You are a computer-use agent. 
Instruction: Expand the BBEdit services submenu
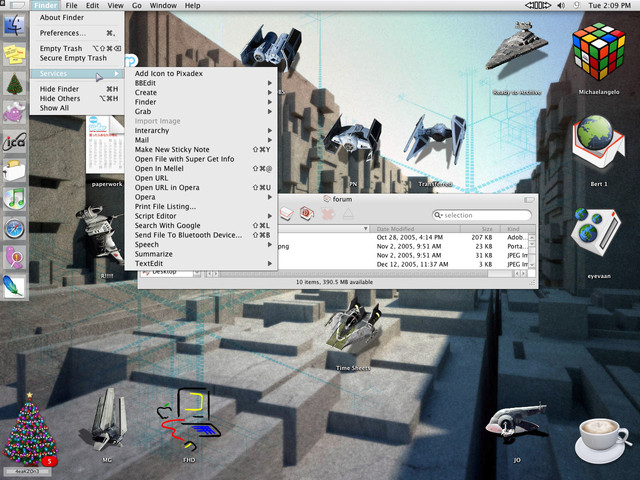202,83
